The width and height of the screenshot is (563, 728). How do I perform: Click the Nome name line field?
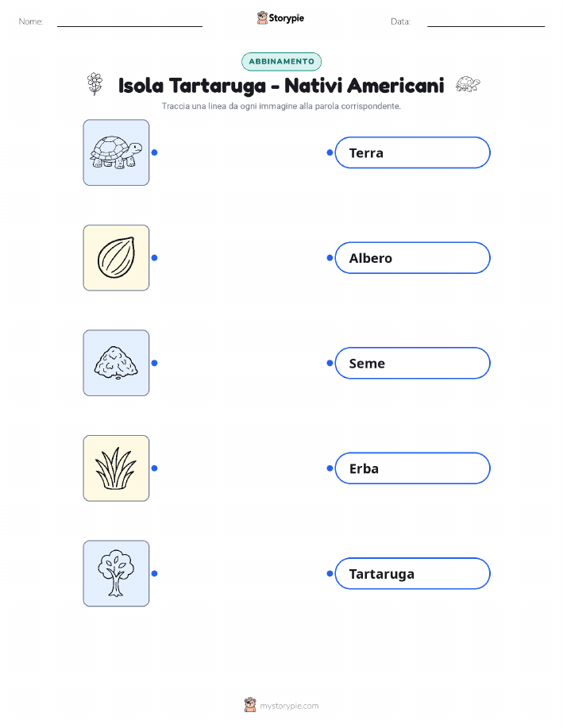pos(129,21)
